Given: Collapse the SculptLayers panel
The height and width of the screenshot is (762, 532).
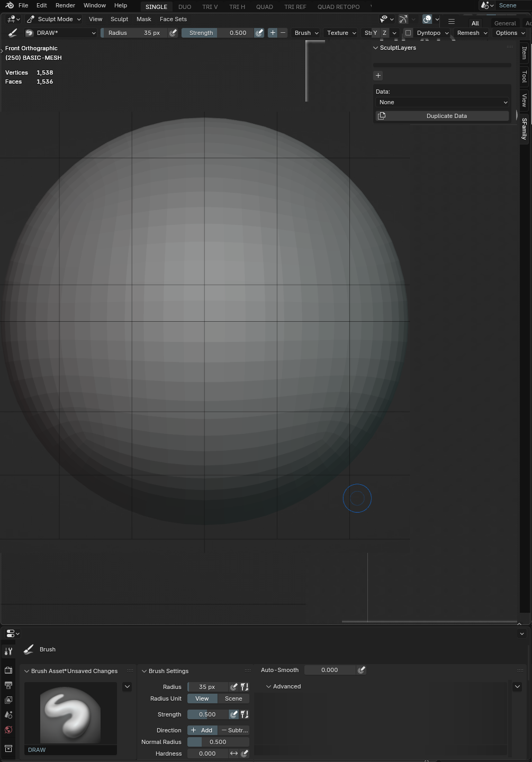Looking at the screenshot, I should click(376, 48).
